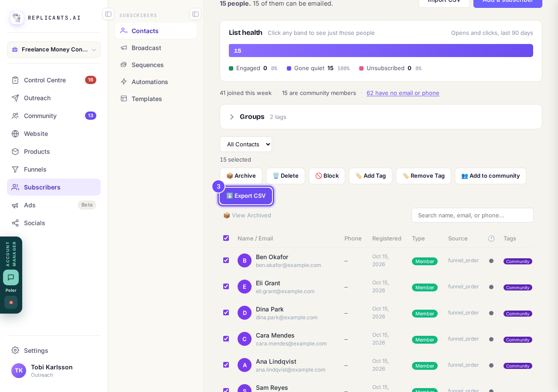Click the Archive button
558x392 pixels.
241,176
